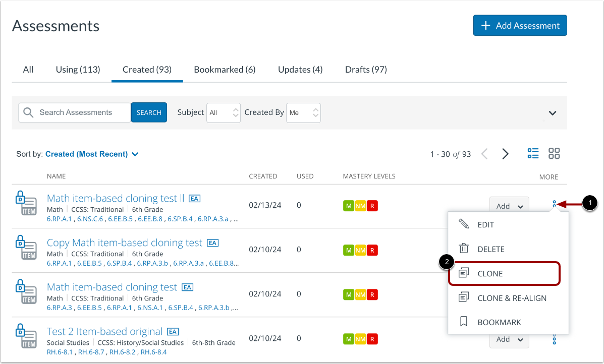Click EA badge on Test 2 Item-based original
Screen dimensions: 604x364
click(173, 332)
